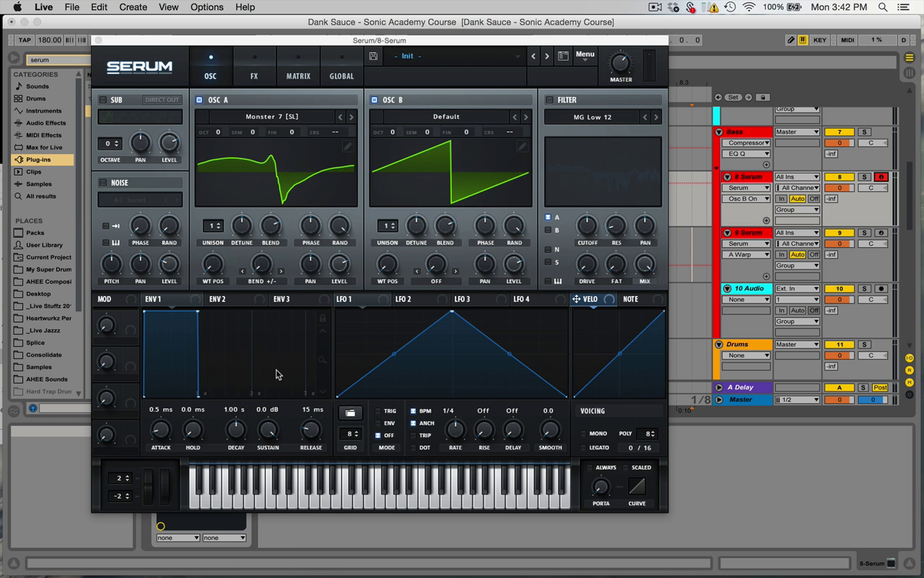Open the LFO shape folder icon
The height and width of the screenshot is (578, 924).
click(350, 413)
